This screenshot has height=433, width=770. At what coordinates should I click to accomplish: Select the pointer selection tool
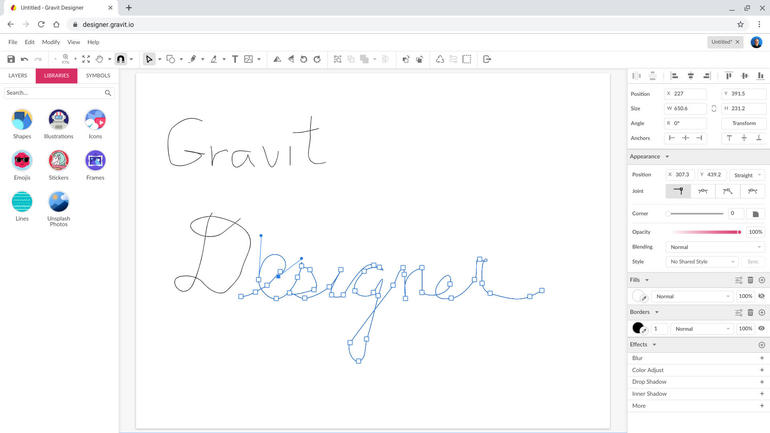(x=149, y=59)
